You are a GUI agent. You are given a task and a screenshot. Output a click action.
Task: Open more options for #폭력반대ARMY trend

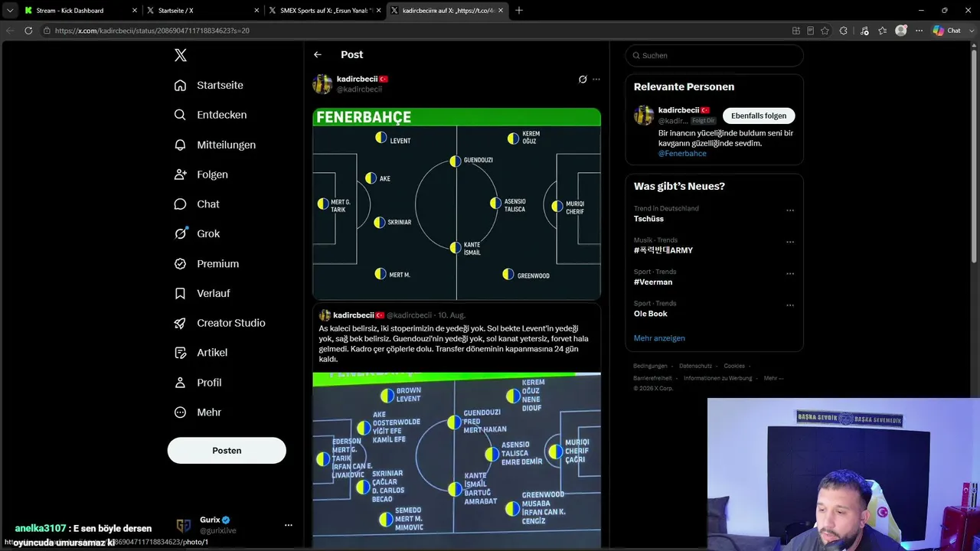coord(790,242)
